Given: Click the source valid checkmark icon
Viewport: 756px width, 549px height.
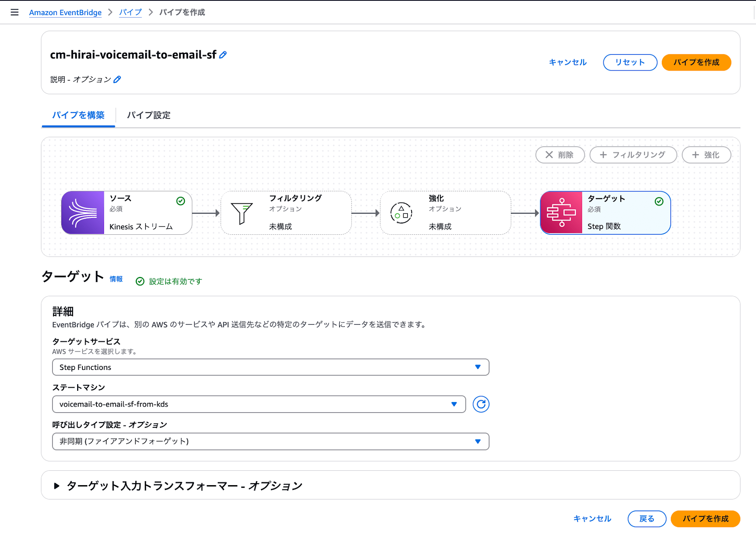Looking at the screenshot, I should coord(181,201).
